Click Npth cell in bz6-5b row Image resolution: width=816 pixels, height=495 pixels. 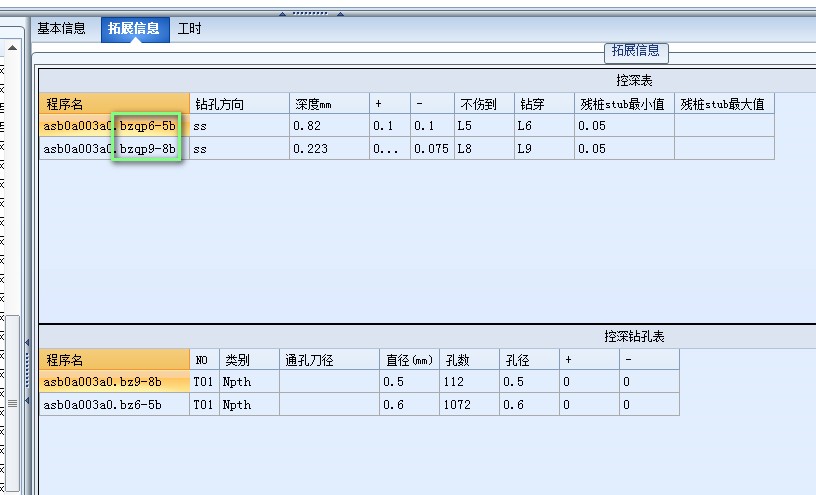point(249,404)
